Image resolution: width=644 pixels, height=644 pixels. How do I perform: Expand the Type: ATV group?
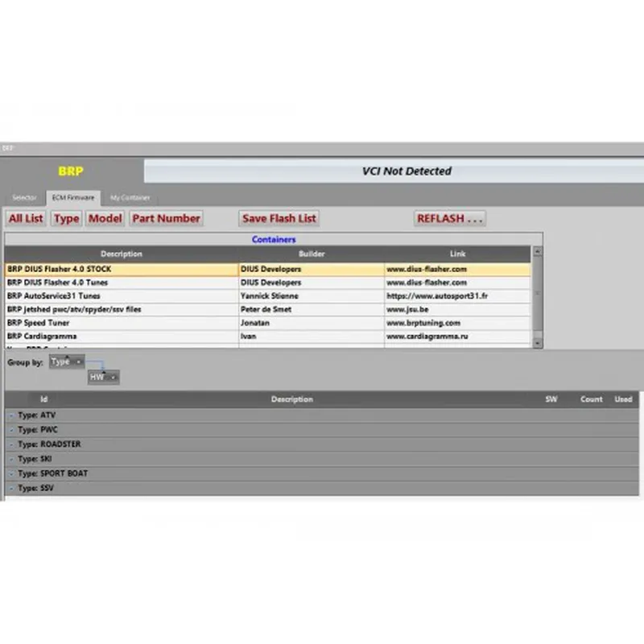(11, 415)
